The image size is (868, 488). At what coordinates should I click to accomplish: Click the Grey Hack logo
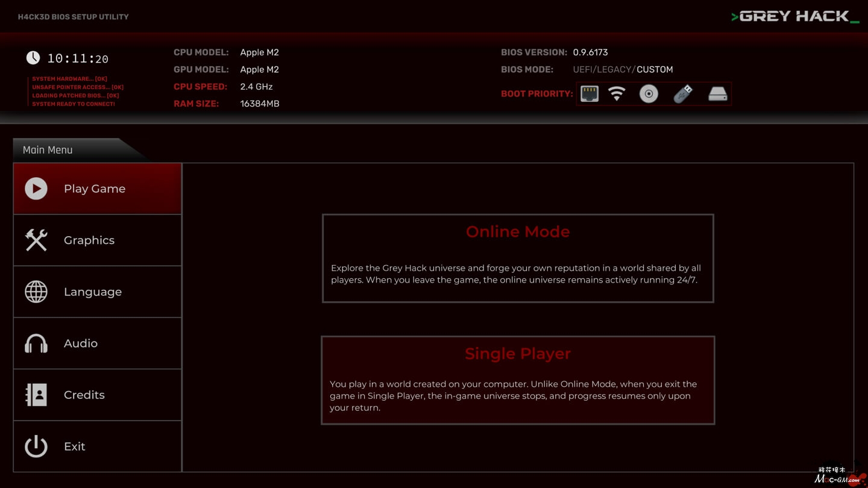tap(795, 17)
